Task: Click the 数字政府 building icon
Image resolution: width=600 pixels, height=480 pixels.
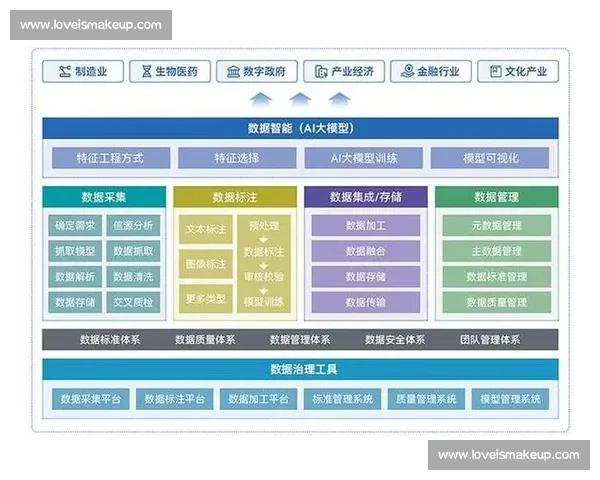Action: [233, 72]
